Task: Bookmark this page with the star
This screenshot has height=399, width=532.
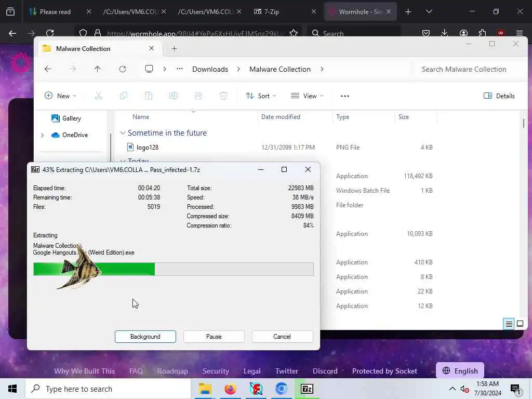Action: (x=294, y=33)
